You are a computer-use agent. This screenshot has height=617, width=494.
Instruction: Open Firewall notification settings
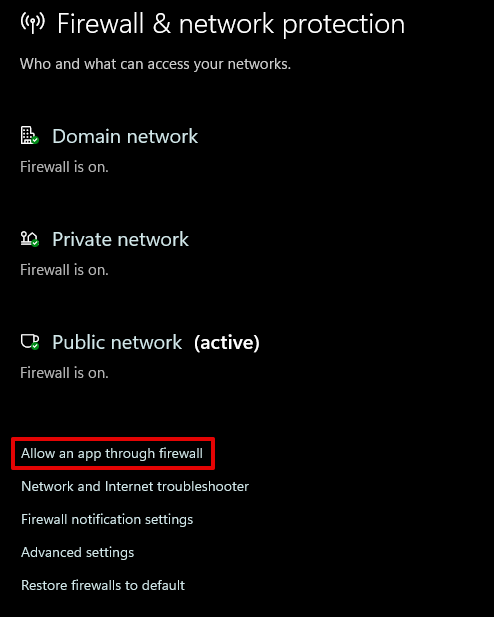107,519
